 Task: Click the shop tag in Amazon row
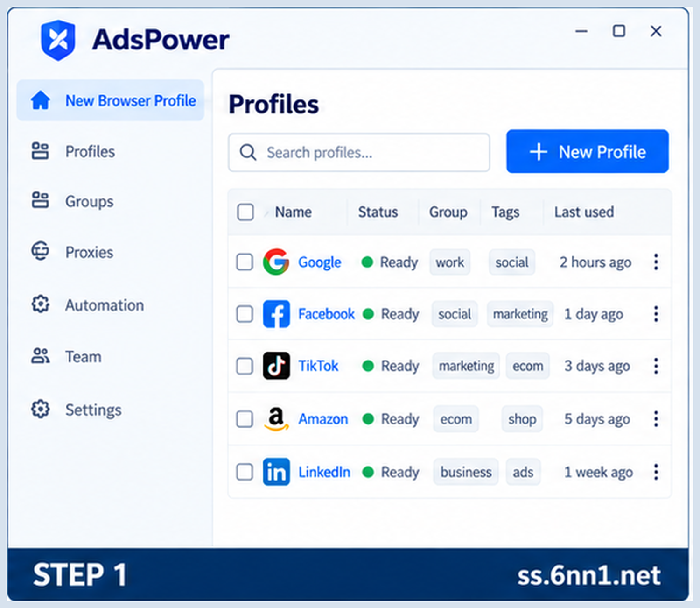(x=522, y=419)
